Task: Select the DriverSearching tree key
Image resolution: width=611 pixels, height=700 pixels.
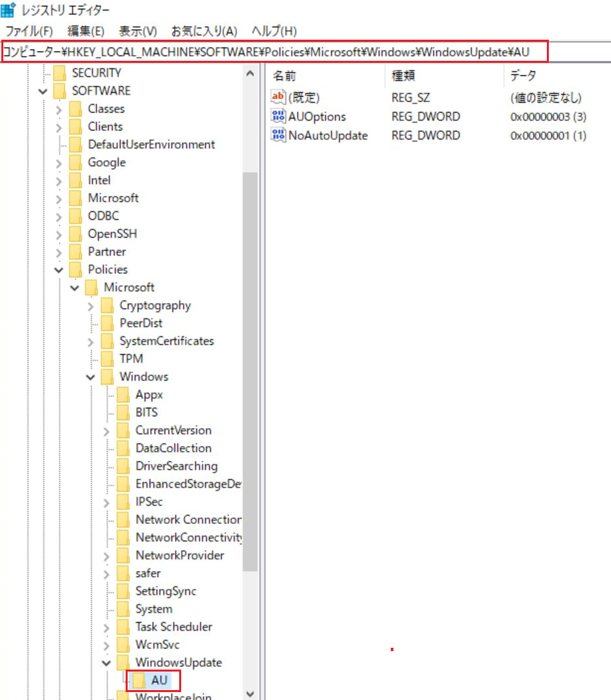Action: 177,466
